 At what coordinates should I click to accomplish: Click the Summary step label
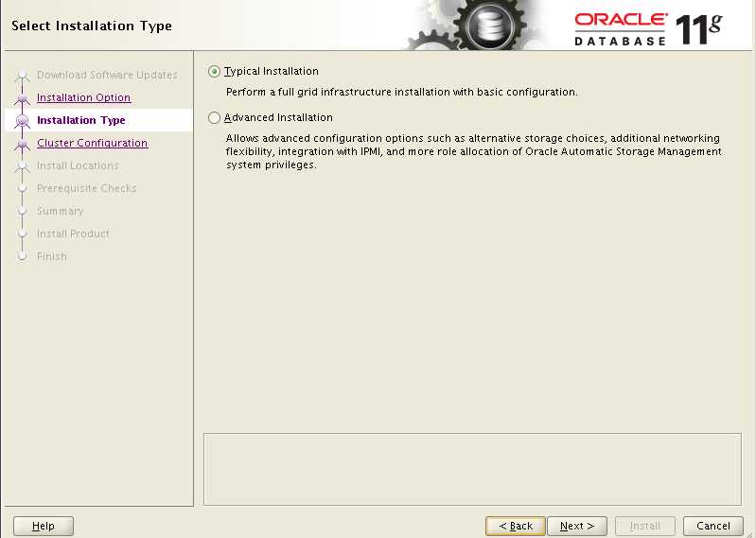[61, 211]
